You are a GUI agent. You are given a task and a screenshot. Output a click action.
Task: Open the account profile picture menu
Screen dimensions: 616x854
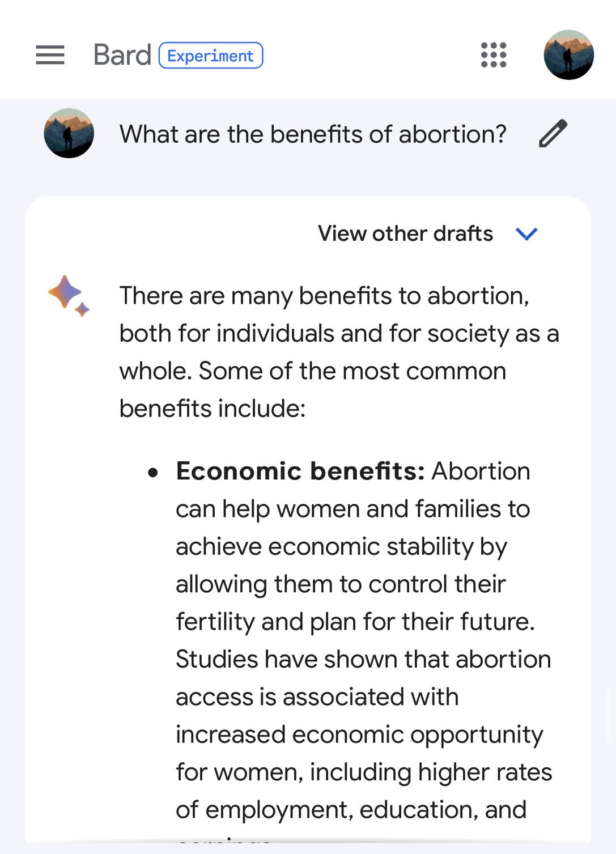coord(568,55)
